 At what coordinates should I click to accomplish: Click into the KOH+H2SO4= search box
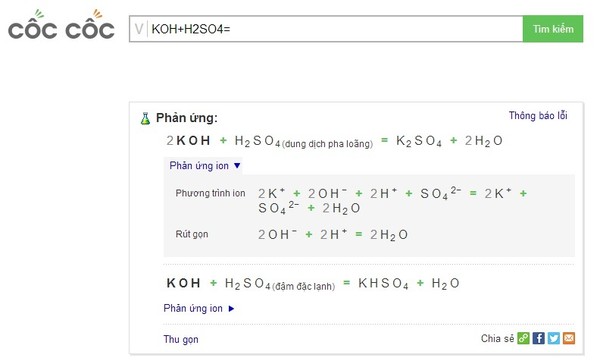(x=335, y=29)
